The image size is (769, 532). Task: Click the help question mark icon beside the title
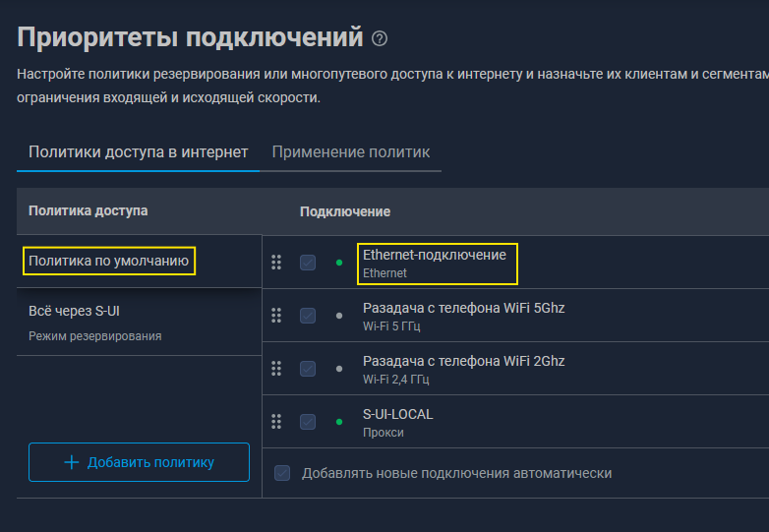(x=380, y=39)
